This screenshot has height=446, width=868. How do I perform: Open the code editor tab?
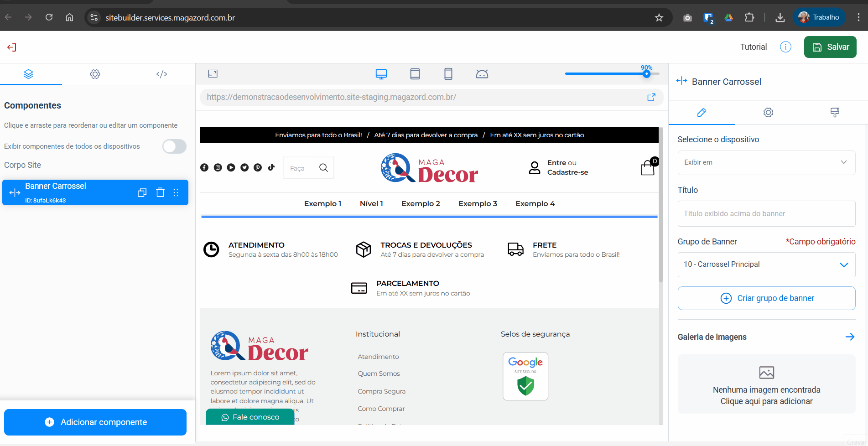point(161,74)
